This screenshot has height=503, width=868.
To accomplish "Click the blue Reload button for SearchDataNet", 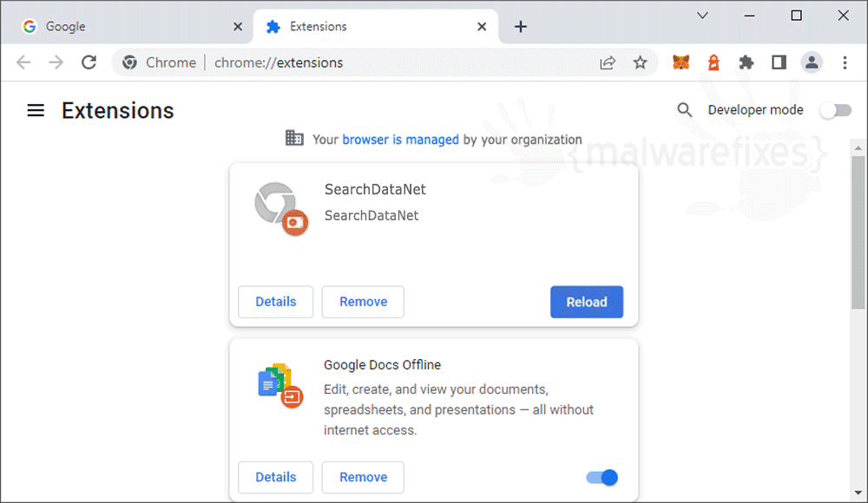I will tap(586, 302).
